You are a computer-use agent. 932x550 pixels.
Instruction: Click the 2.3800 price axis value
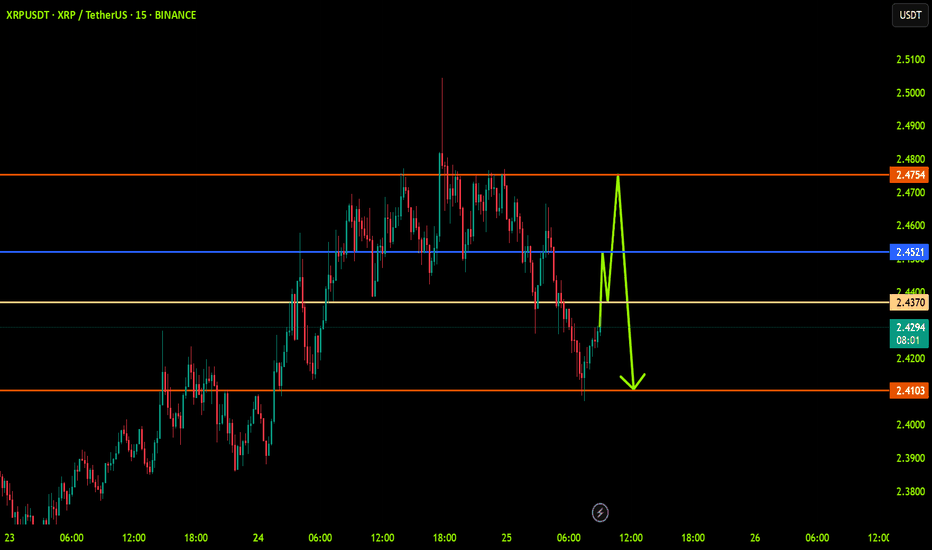coord(911,491)
